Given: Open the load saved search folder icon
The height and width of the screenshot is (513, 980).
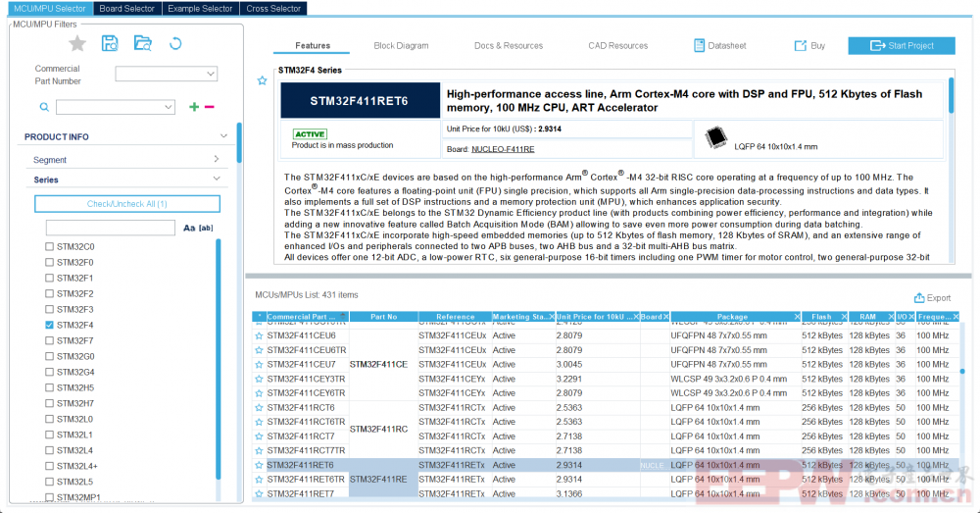Looking at the screenshot, I should (x=143, y=44).
